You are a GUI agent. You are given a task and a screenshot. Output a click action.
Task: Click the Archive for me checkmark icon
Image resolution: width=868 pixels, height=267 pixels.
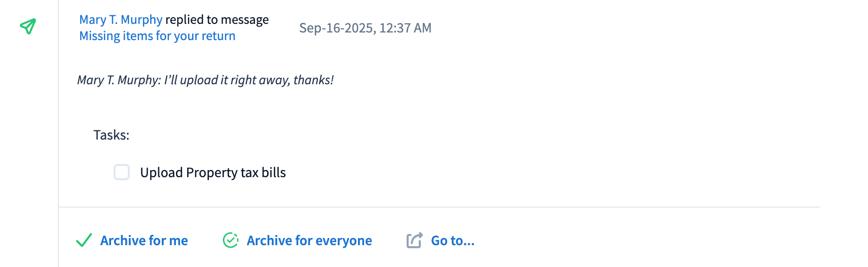pyautogui.click(x=84, y=240)
